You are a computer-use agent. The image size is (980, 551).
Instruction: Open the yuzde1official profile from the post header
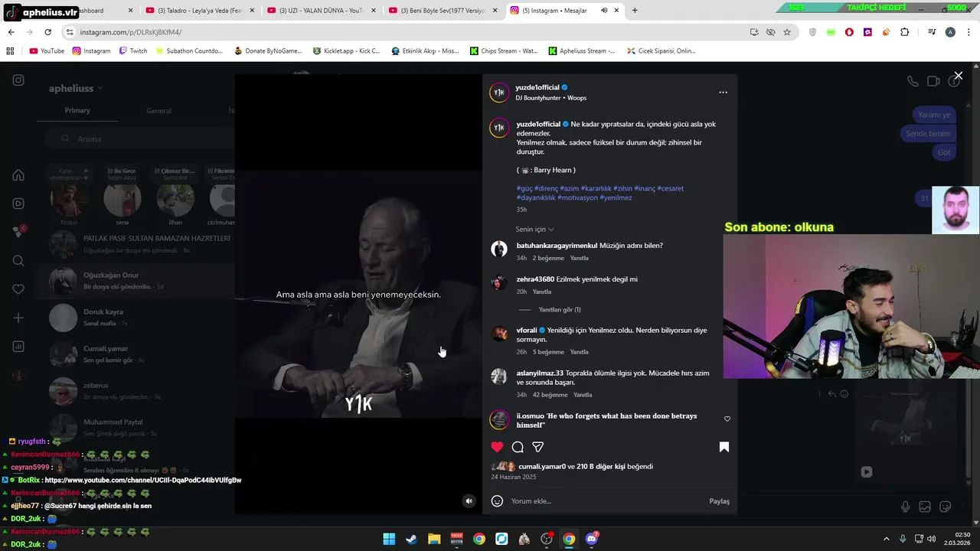click(537, 87)
